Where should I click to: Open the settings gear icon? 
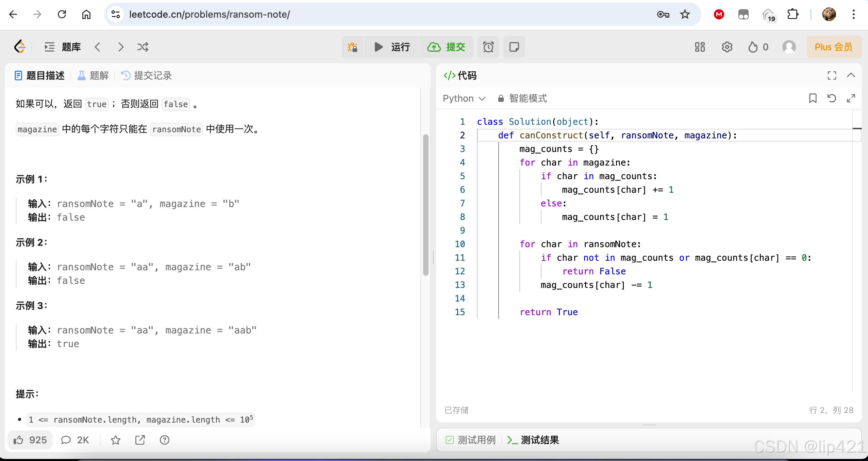point(727,47)
